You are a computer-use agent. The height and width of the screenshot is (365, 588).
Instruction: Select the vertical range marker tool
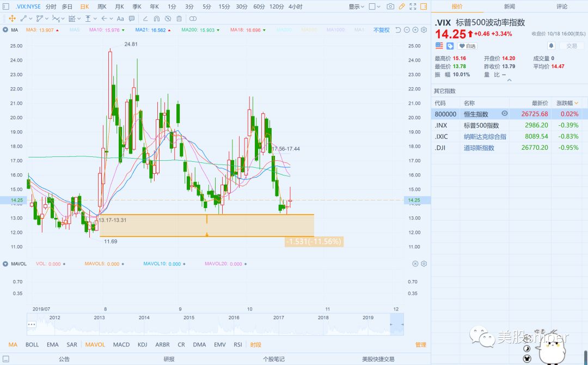coord(88,19)
